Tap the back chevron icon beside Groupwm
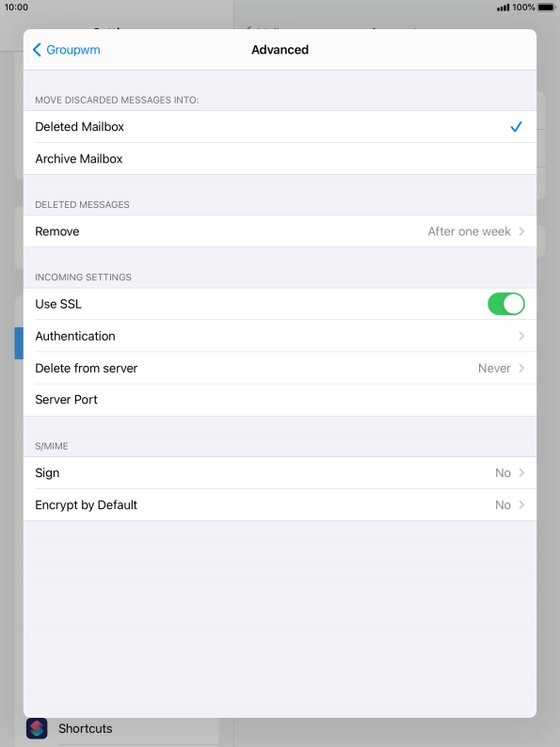Viewport: 560px width, 747px height. (x=37, y=50)
